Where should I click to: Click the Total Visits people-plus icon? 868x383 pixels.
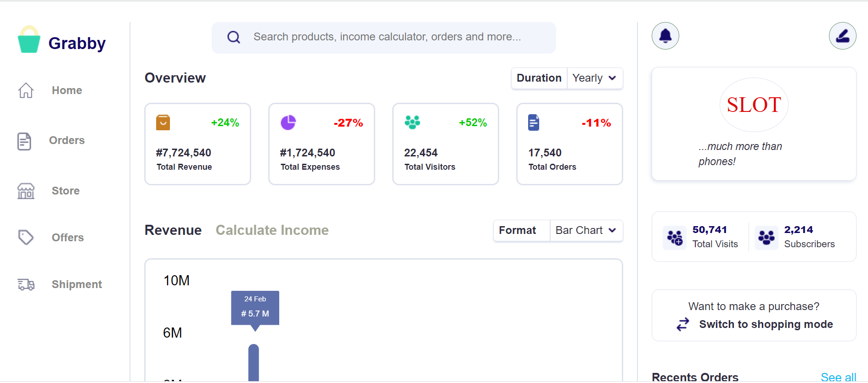click(x=675, y=238)
